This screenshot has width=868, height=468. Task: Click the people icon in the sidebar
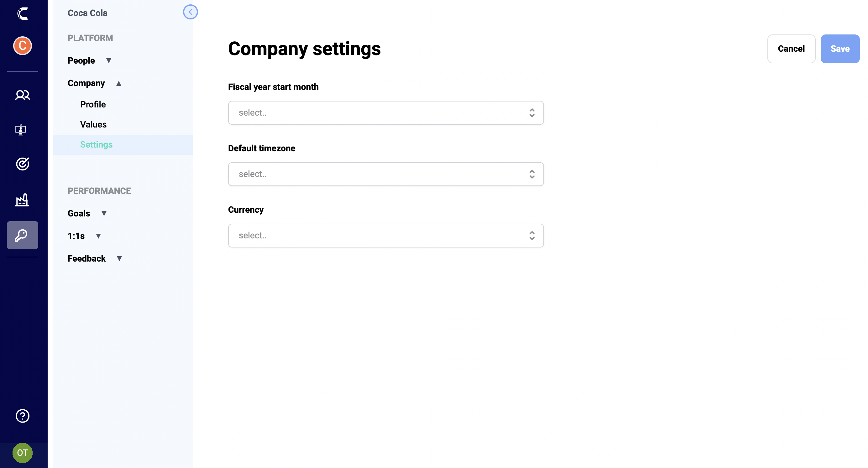(x=22, y=95)
